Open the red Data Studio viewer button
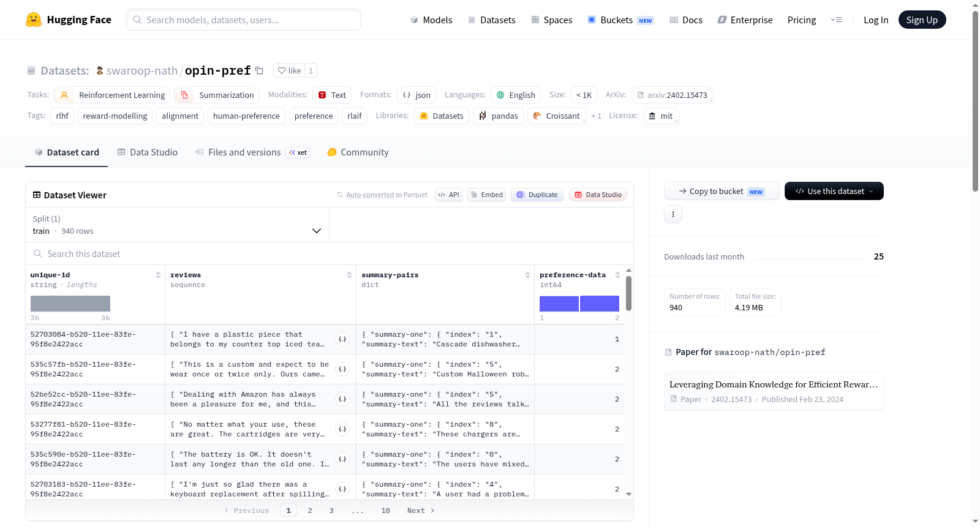This screenshot has width=980, height=527. click(x=598, y=195)
